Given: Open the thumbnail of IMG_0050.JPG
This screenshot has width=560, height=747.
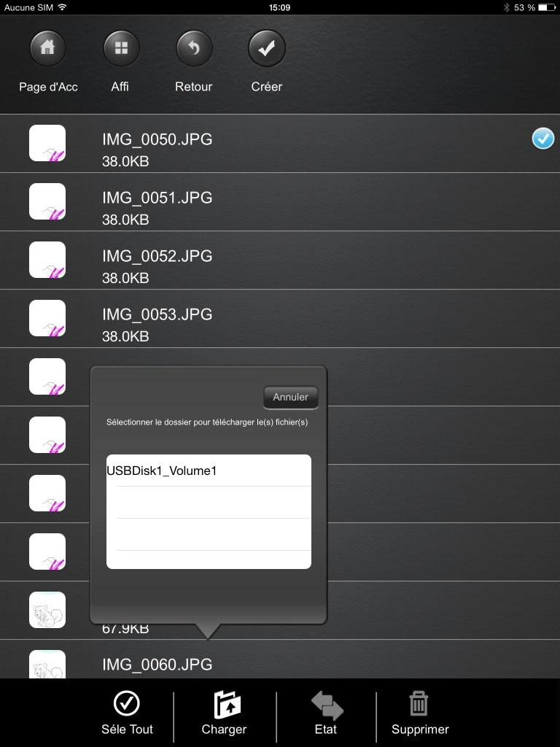Looking at the screenshot, I should coord(47,143).
